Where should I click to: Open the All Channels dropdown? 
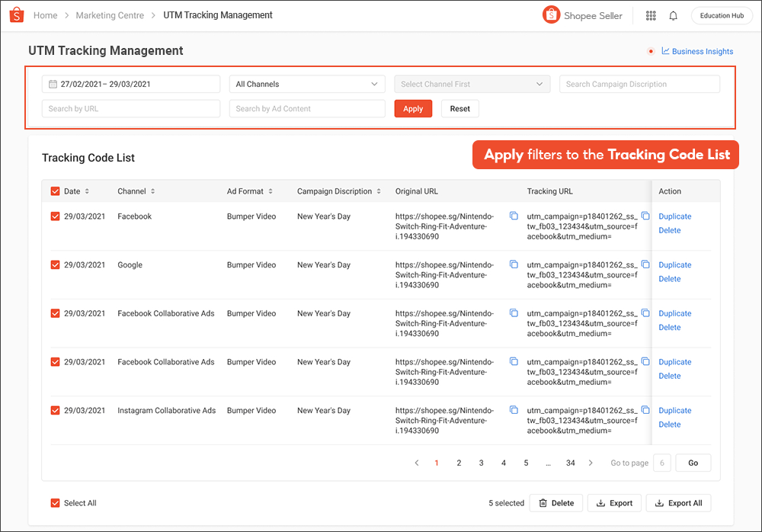(307, 84)
